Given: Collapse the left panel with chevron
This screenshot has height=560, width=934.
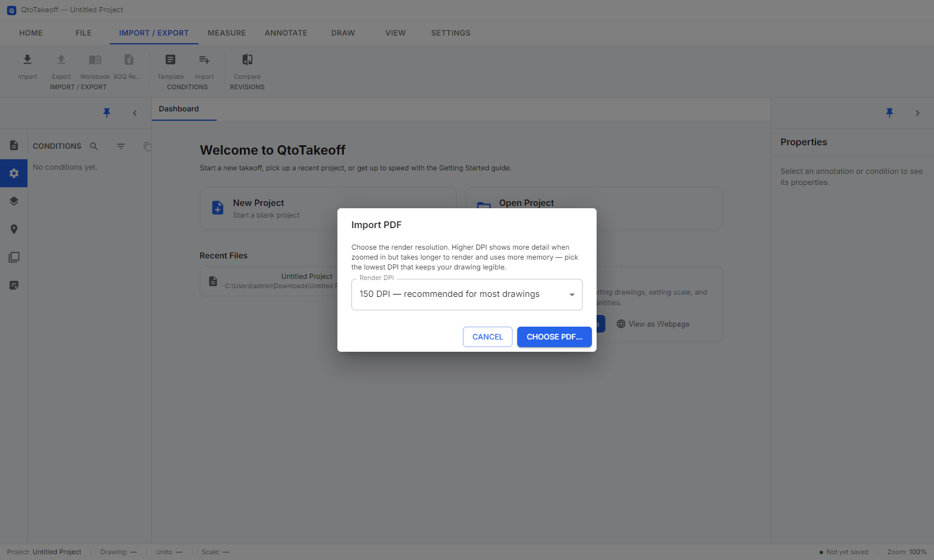Looking at the screenshot, I should pos(135,113).
